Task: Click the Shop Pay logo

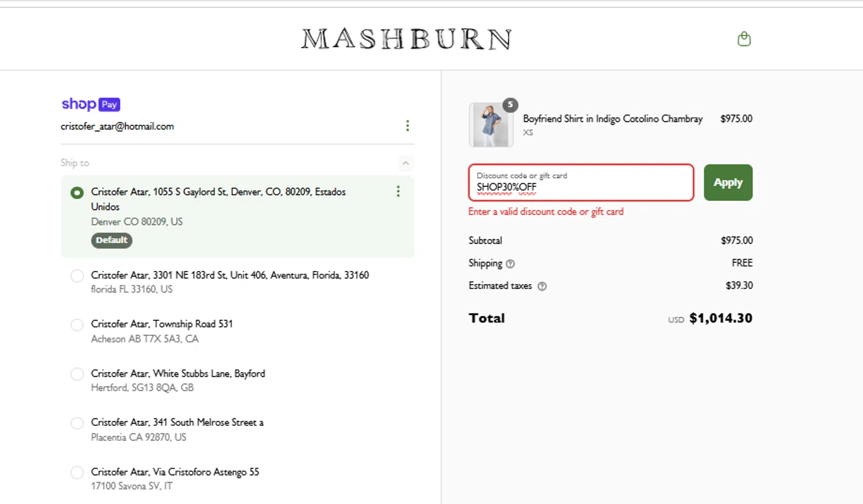Action: pos(91,104)
